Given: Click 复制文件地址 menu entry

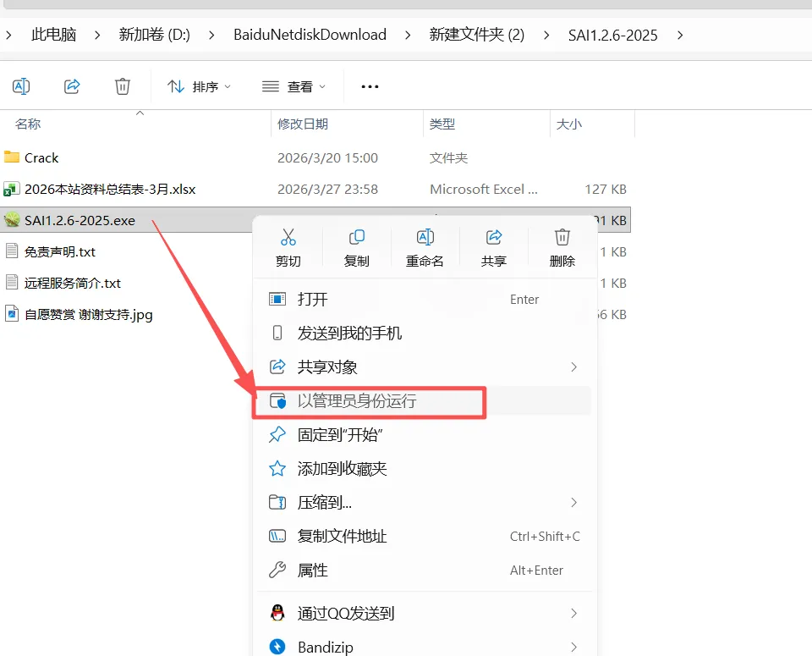Looking at the screenshot, I should (x=424, y=537).
